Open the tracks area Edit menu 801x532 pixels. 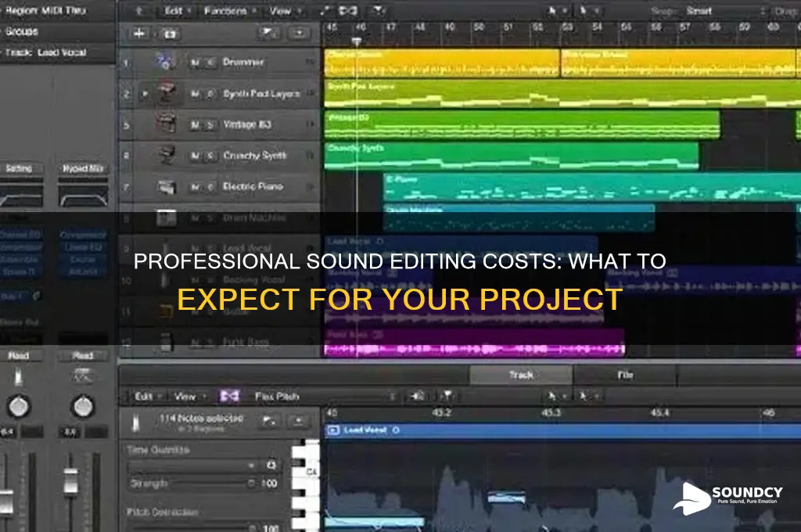(178, 11)
